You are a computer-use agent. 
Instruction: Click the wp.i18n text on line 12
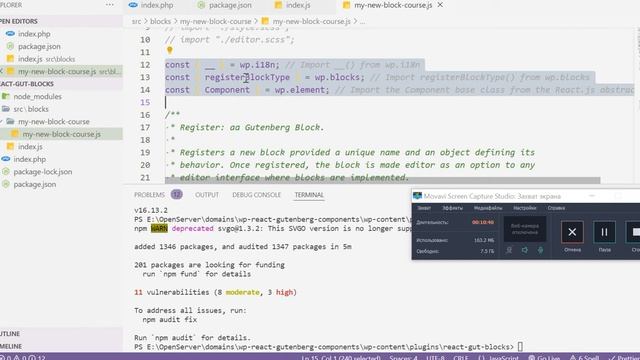click(259, 65)
